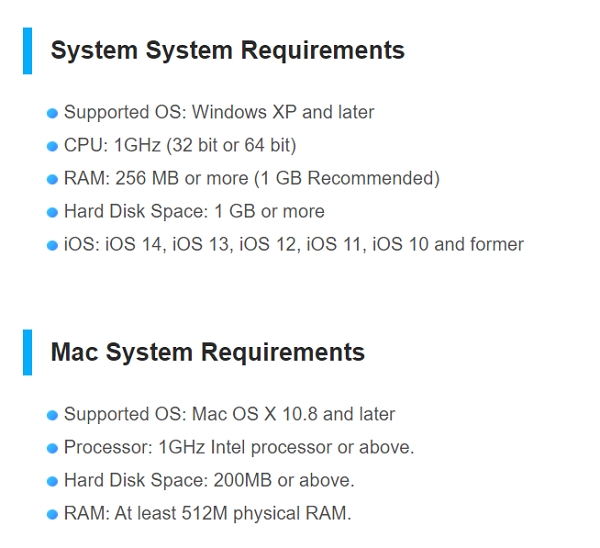The image size is (600, 548).
Task: Click the bullet before Hard Disk Space 200MB
Action: point(52,481)
